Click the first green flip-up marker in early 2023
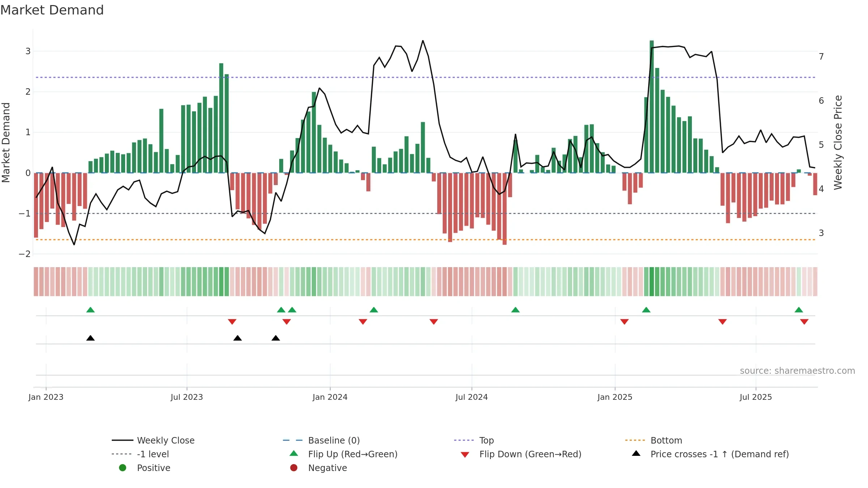The width and height of the screenshot is (868, 488). (x=90, y=310)
